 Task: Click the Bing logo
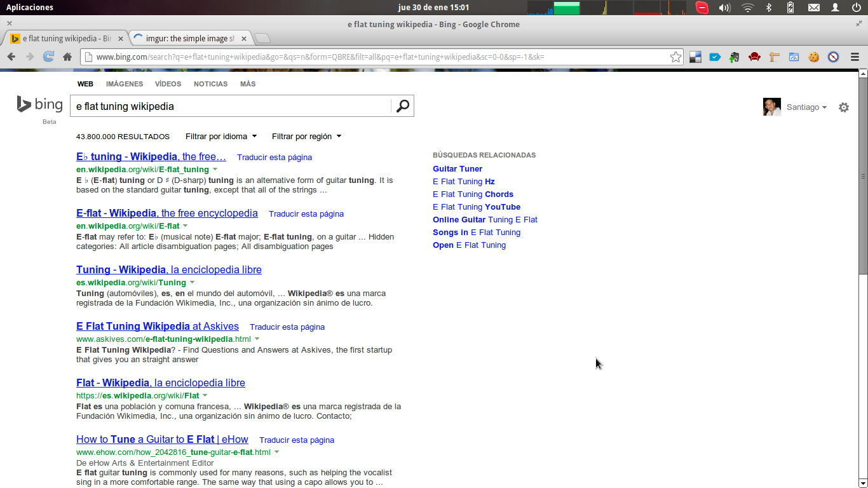pos(39,105)
